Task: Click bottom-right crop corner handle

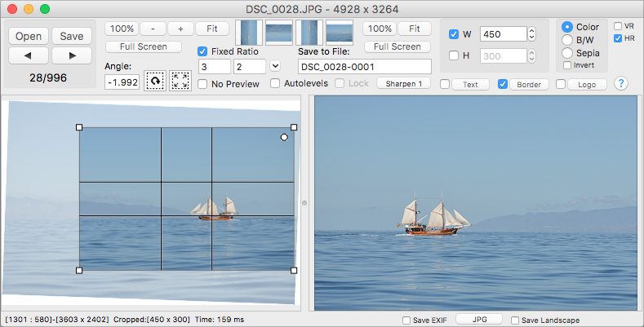Action: pos(294,271)
